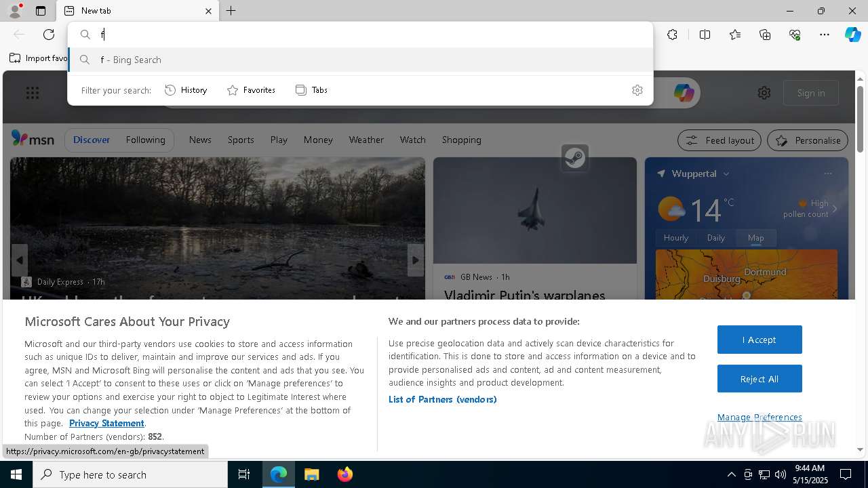Click the taskbar search box
The width and height of the screenshot is (868, 488).
[130, 474]
